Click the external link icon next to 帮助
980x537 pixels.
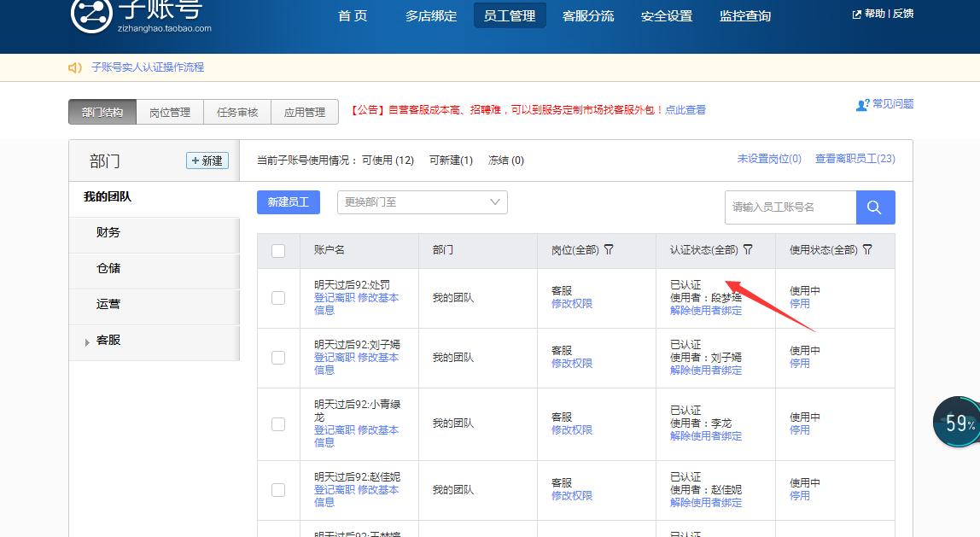856,14
